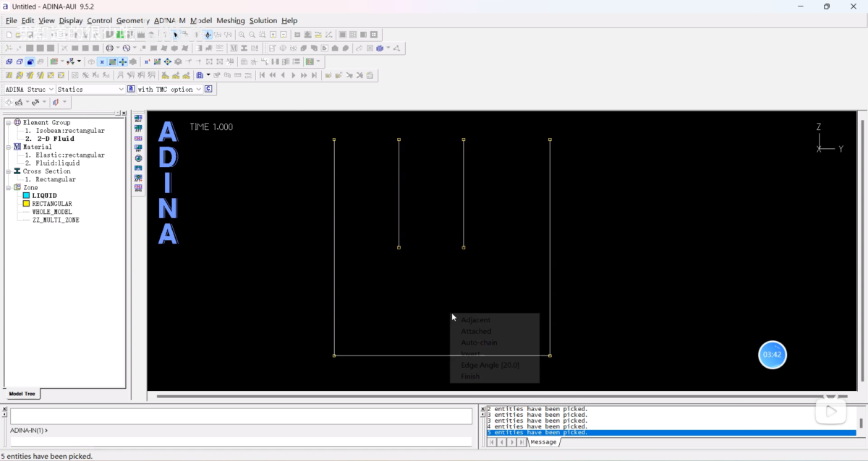Select the ZZ_MULTI_ZONE zone entry
Screen dimensions: 868x461
(56, 220)
